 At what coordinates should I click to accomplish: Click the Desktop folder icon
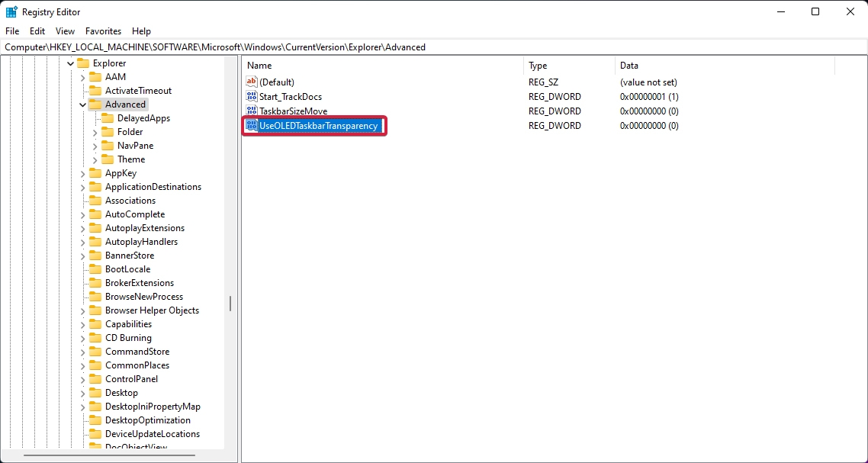click(97, 392)
